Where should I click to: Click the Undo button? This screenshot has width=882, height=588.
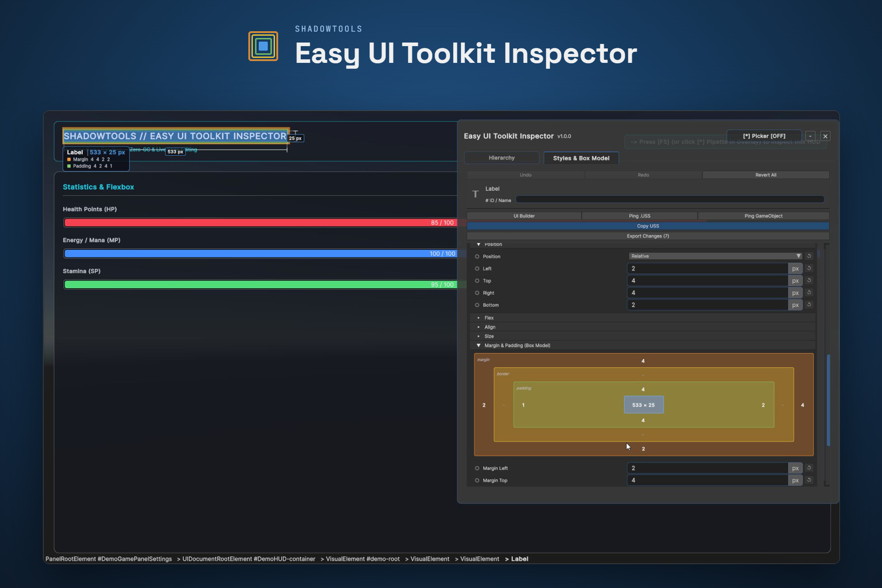point(526,175)
